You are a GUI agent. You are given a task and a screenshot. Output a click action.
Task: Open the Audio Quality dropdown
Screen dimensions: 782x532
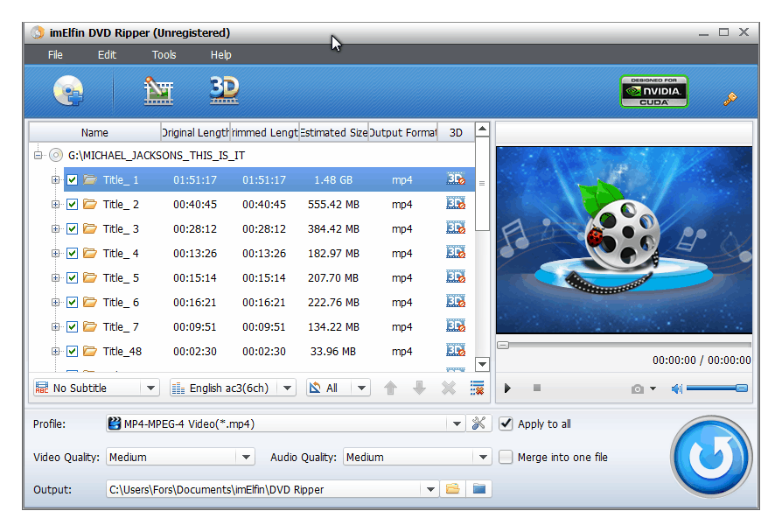(x=483, y=457)
